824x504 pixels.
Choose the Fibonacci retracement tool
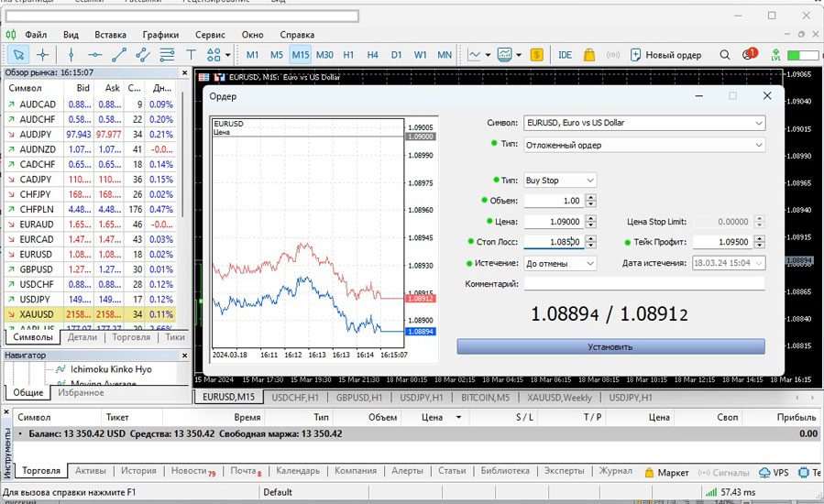tap(167, 55)
